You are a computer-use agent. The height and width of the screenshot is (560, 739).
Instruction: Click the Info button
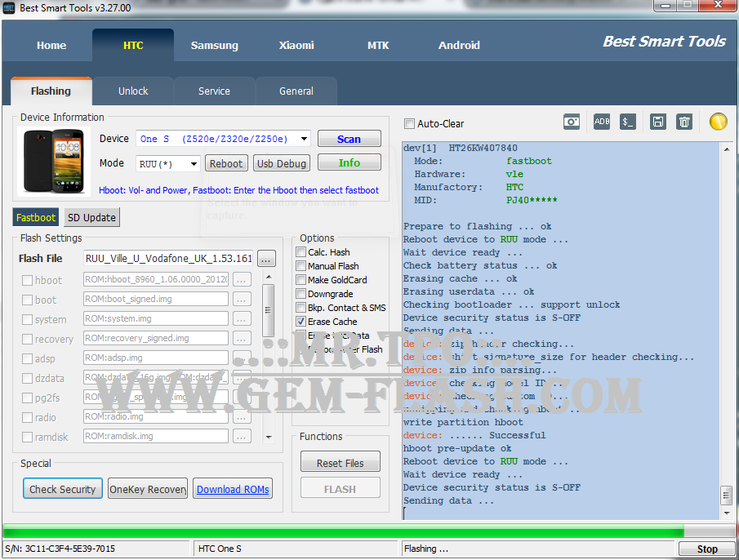point(349,162)
